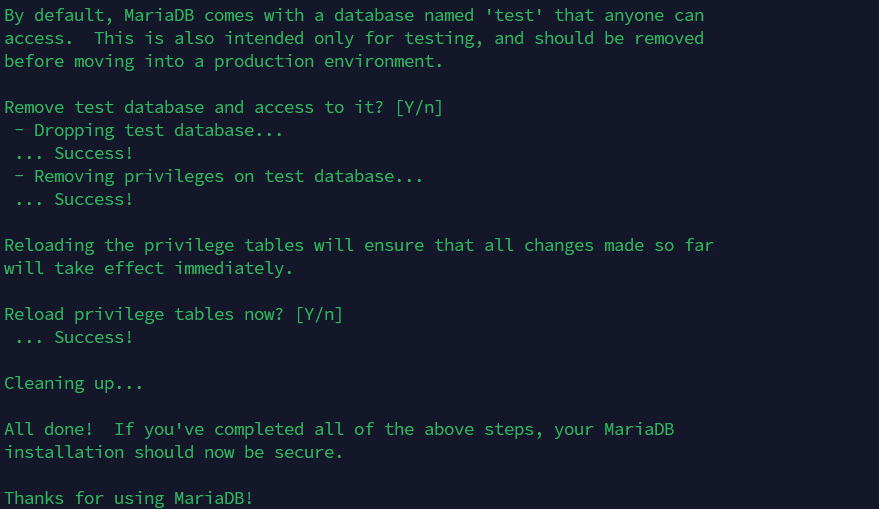
Task: Click the "Reload privilege tables now?" prompt
Action: click(143, 314)
